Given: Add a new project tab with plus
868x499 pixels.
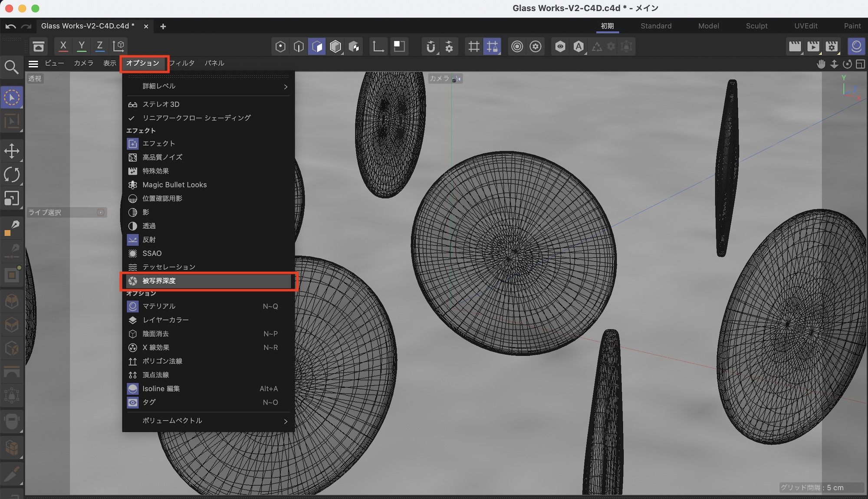Looking at the screenshot, I should tap(163, 26).
